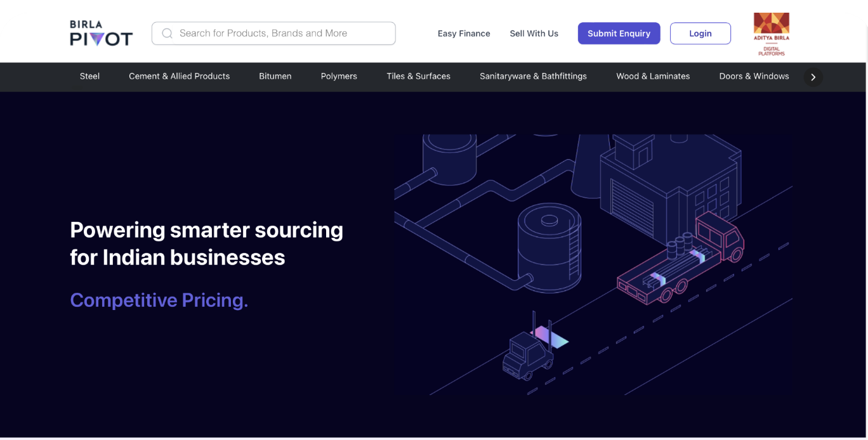Click the search magnifier icon
The height and width of the screenshot is (440, 868).
pos(167,34)
